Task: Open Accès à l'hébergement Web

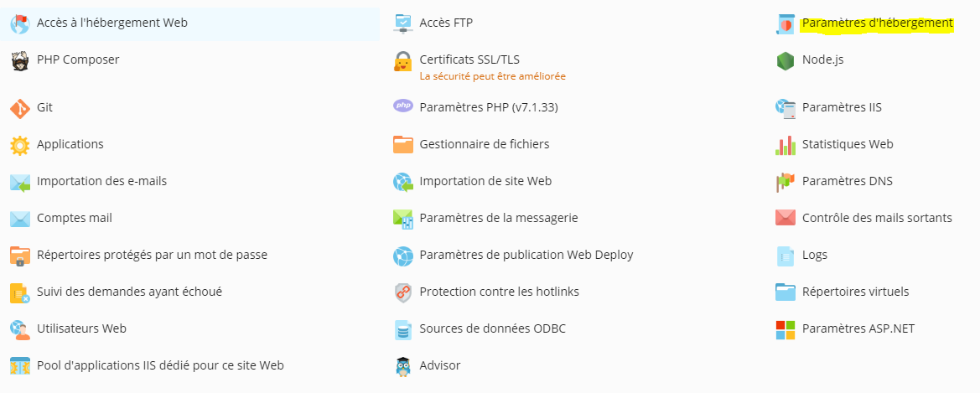Action: tap(111, 23)
